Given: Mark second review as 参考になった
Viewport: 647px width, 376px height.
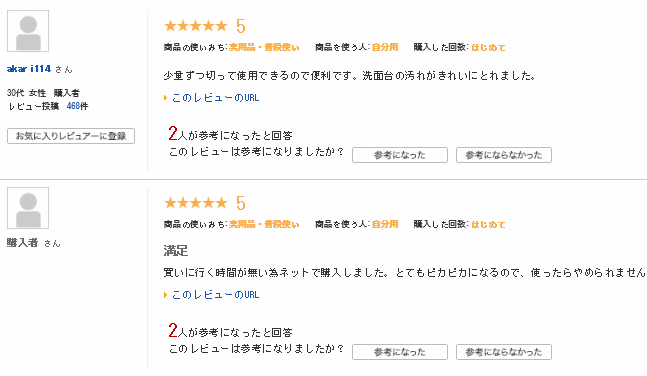Looking at the screenshot, I should tap(400, 352).
